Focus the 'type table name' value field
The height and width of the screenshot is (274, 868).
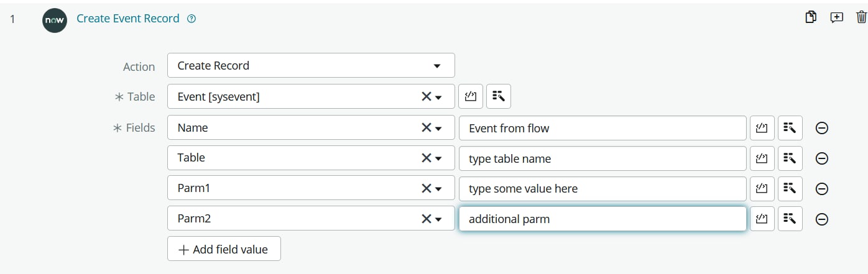602,158
